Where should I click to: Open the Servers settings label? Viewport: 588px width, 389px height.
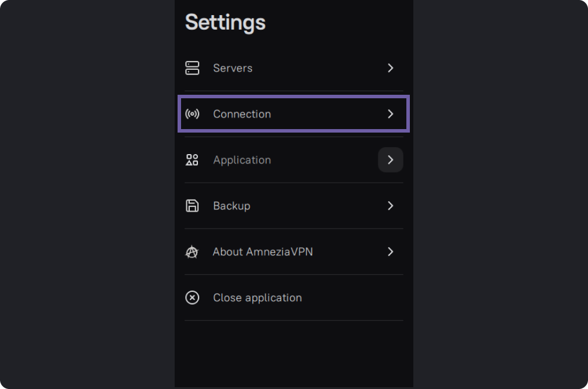coord(232,68)
